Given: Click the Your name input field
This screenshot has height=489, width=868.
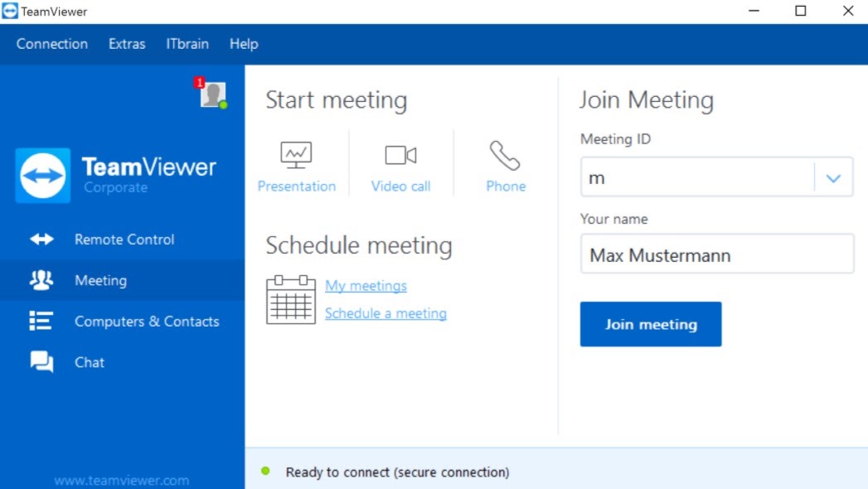Looking at the screenshot, I should 717,254.
